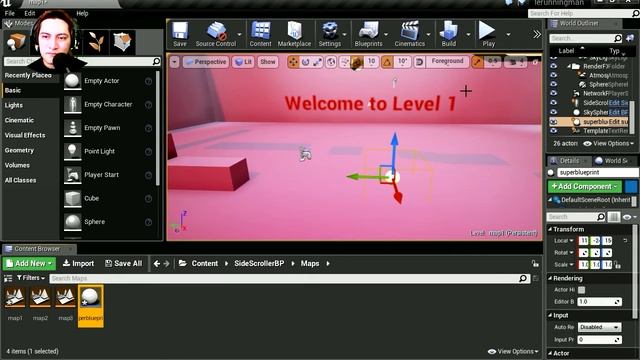
Task: Click the Add Component button
Action: tap(584, 187)
